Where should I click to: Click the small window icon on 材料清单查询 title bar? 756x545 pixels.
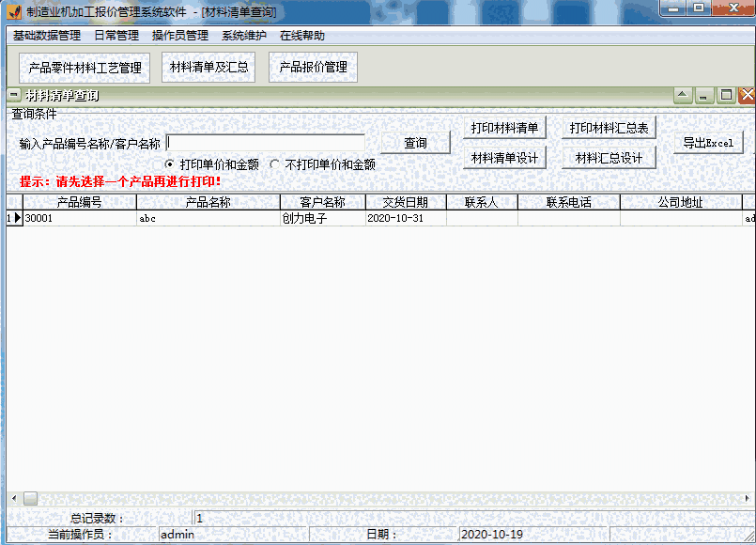point(12,94)
